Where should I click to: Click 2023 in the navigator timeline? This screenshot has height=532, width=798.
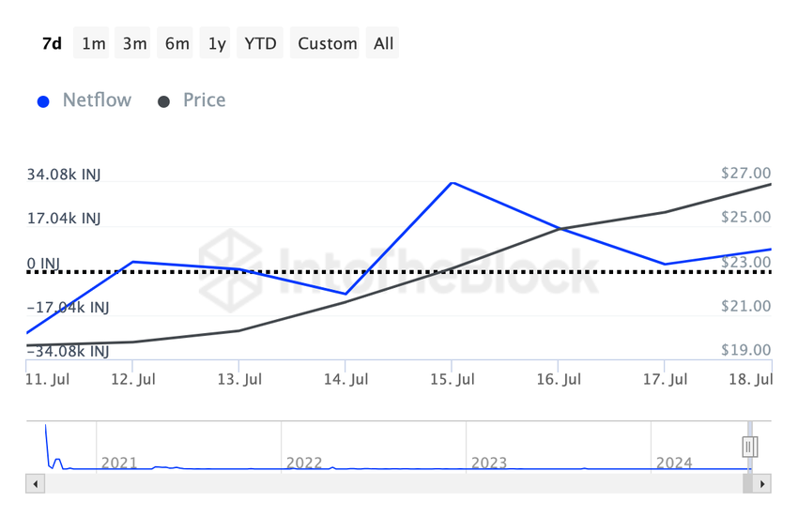point(489,463)
